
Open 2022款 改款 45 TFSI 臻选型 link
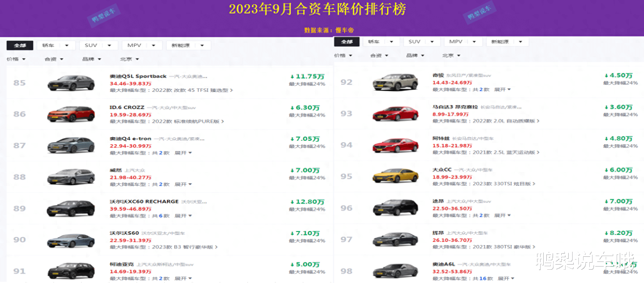(x=192, y=90)
